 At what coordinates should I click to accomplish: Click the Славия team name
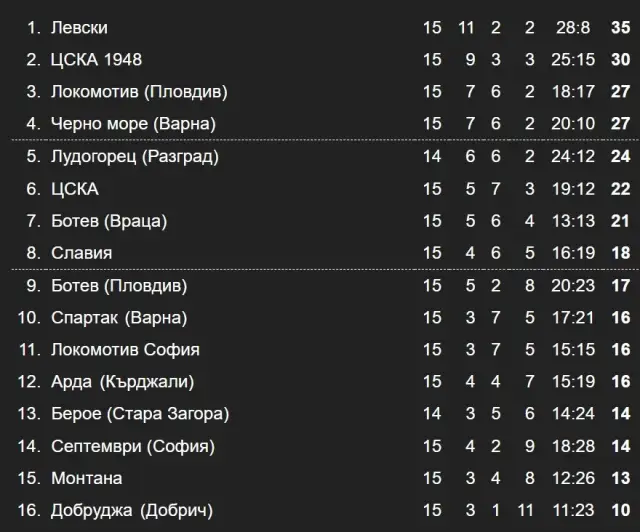[82, 253]
